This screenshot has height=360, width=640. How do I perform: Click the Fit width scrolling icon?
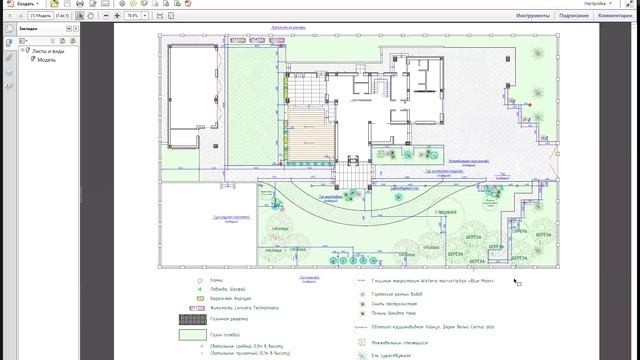coord(160,16)
